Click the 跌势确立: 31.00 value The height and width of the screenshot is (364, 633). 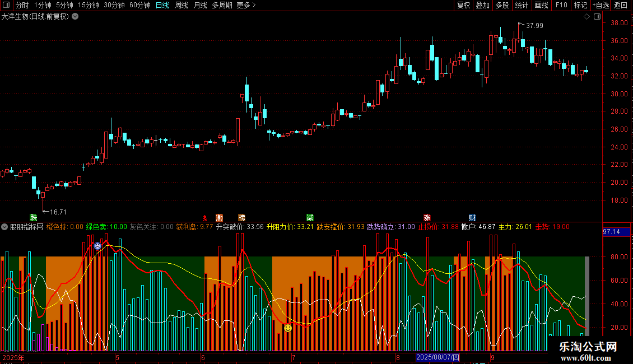point(391,227)
